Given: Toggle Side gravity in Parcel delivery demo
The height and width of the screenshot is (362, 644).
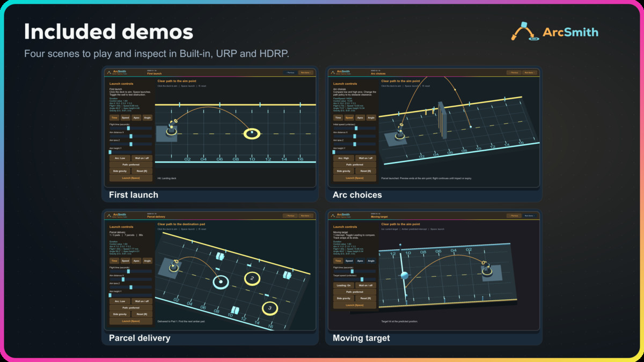Looking at the screenshot, I should [120, 314].
